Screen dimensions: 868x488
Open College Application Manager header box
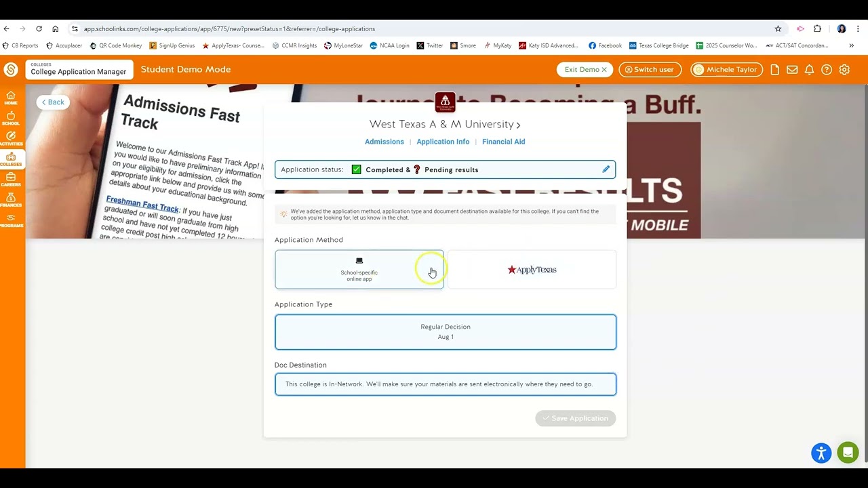pyautogui.click(x=79, y=69)
